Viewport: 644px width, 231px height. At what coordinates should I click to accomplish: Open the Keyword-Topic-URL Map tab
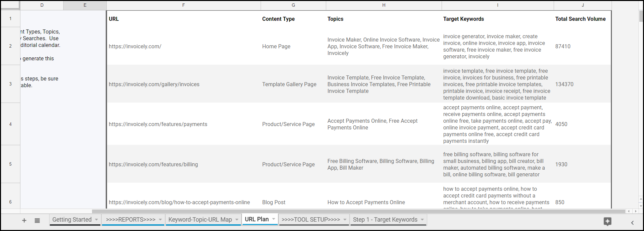click(200, 220)
